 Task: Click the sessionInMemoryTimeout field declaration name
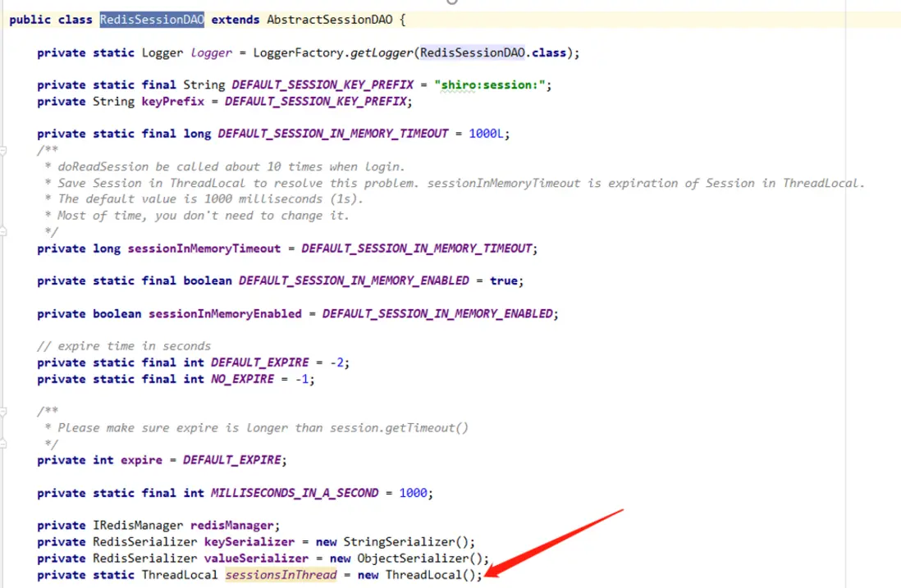[204, 248]
